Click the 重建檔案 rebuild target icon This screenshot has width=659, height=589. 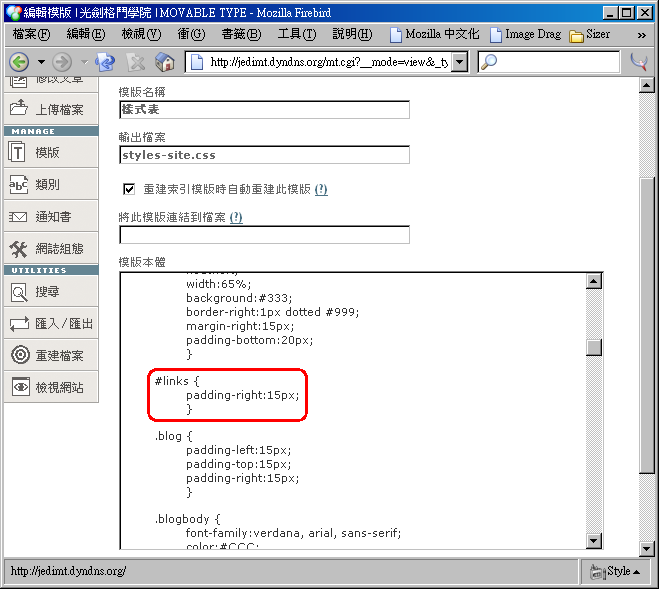[x=20, y=355]
